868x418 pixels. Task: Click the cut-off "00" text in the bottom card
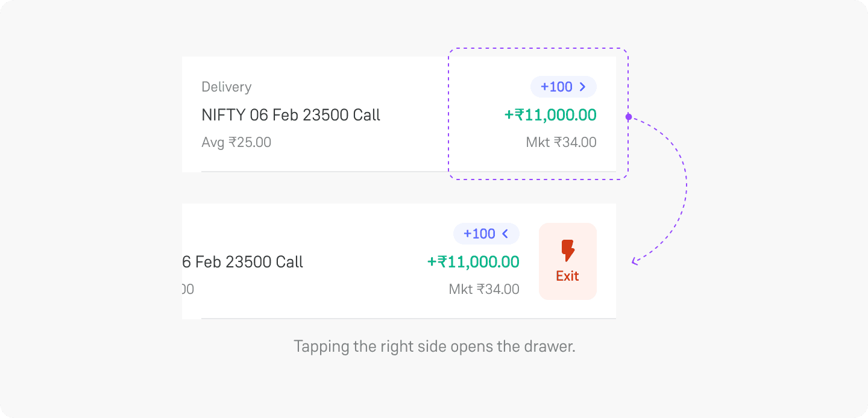[x=187, y=290]
